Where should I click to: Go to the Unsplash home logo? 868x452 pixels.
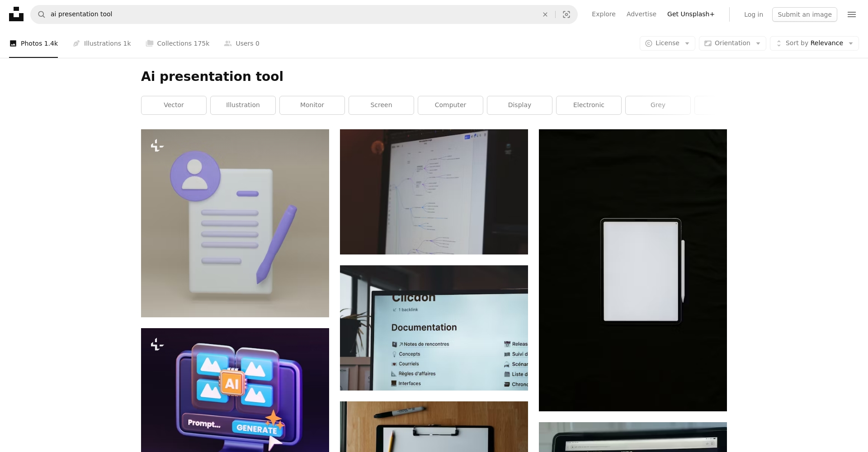(16, 14)
